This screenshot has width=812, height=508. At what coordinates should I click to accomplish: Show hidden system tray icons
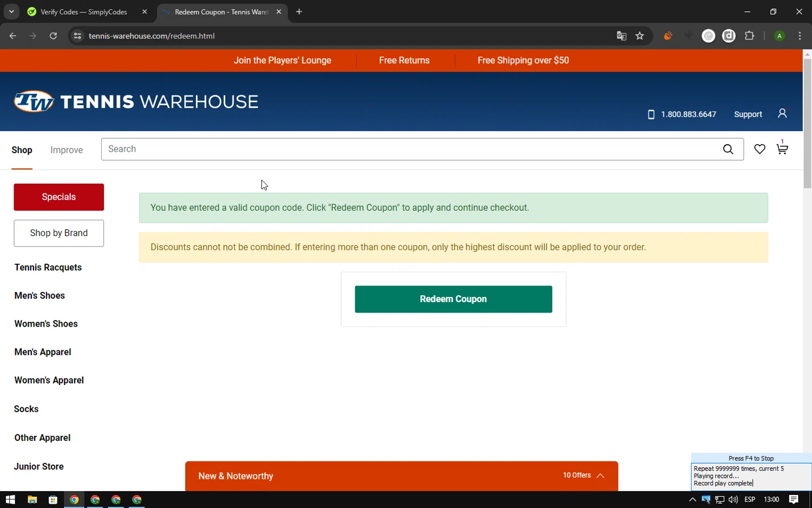[x=692, y=499]
